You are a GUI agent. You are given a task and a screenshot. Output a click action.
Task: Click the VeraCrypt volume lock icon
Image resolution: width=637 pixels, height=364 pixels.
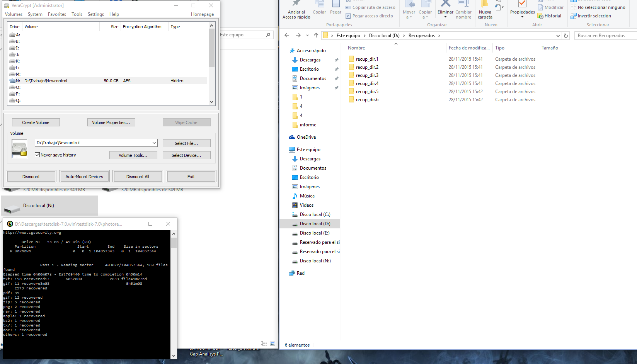coord(20,150)
